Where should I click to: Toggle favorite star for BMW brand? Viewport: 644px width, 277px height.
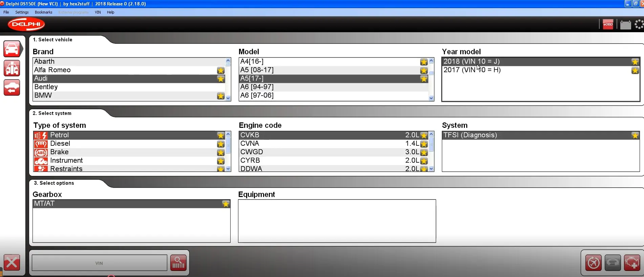point(221,96)
